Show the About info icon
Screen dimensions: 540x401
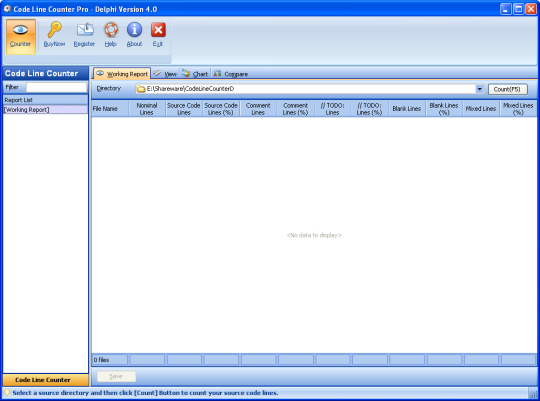pos(134,30)
